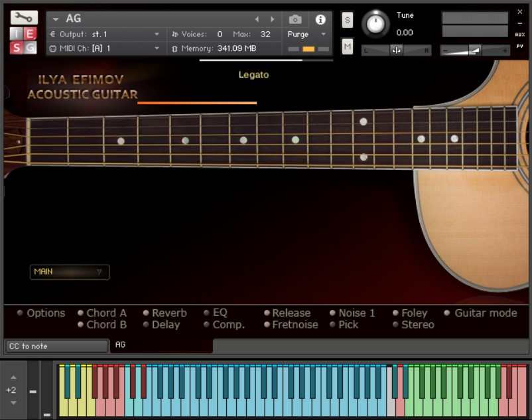
Task: Shift keyboard octave down arrow
Action: pos(13,403)
